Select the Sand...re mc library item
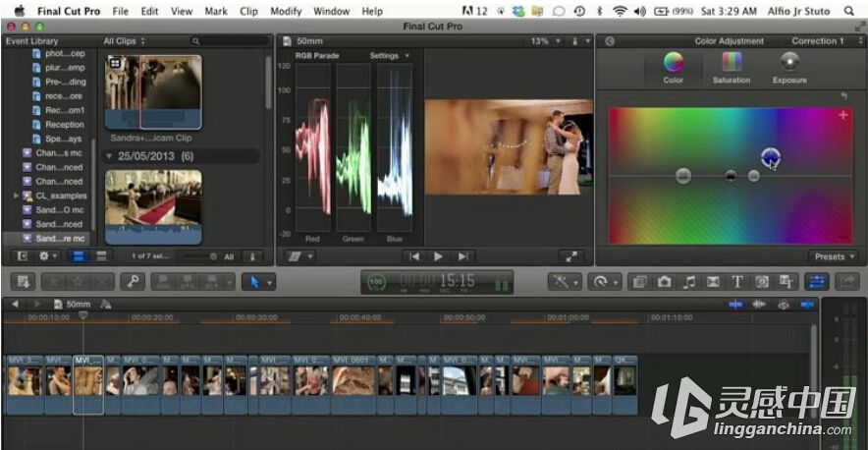868x450 pixels. [47, 239]
